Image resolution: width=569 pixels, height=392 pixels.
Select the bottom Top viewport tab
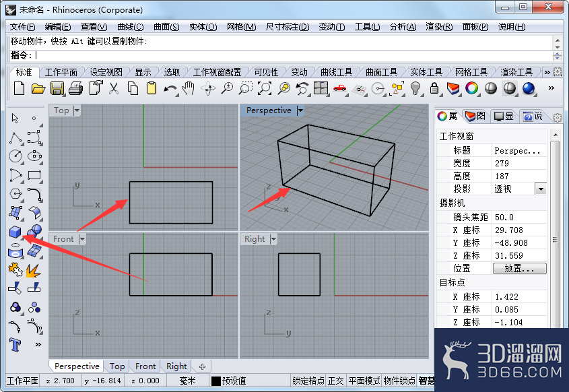(x=117, y=366)
